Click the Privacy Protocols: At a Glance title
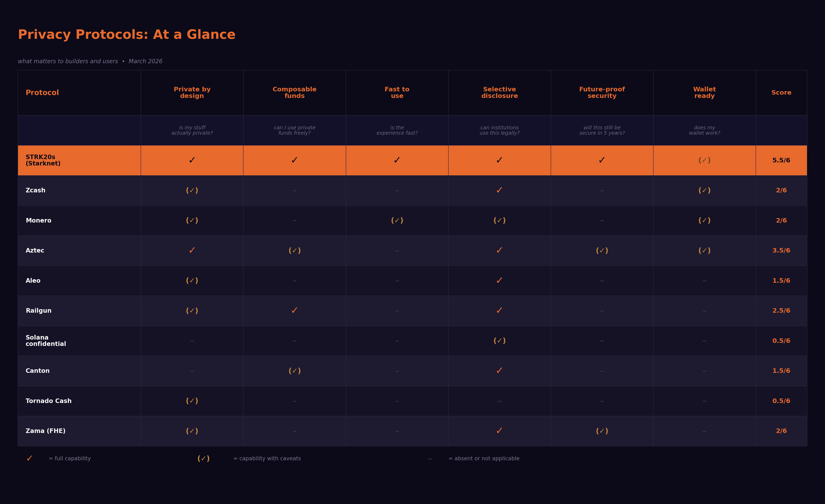 tap(126, 35)
